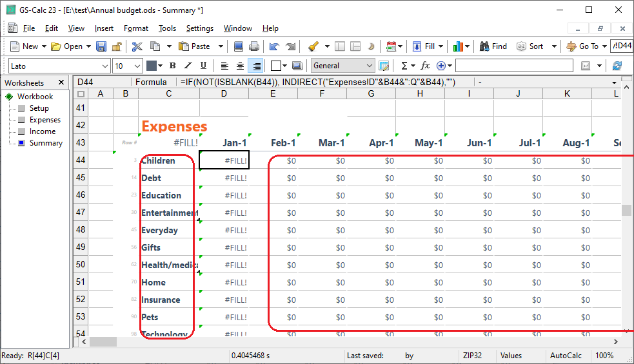Expand the Sigma autosum dropdown arrow
The image size is (634, 364).
point(413,66)
